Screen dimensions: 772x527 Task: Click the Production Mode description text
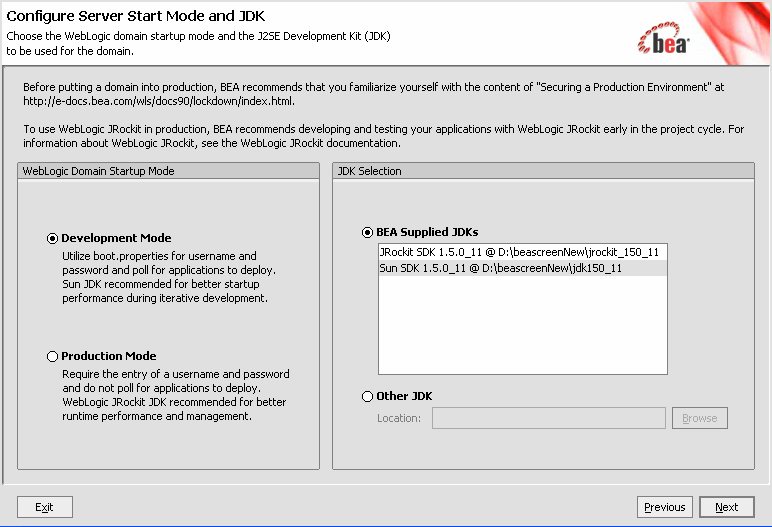pyautogui.click(x=176, y=395)
